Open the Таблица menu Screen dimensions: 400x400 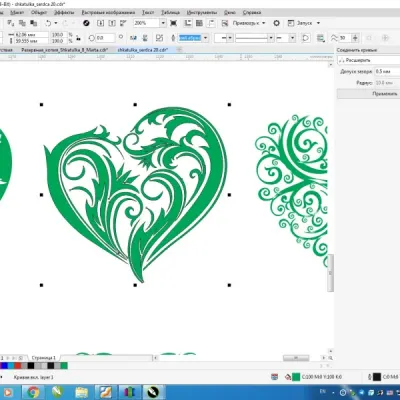coord(170,13)
